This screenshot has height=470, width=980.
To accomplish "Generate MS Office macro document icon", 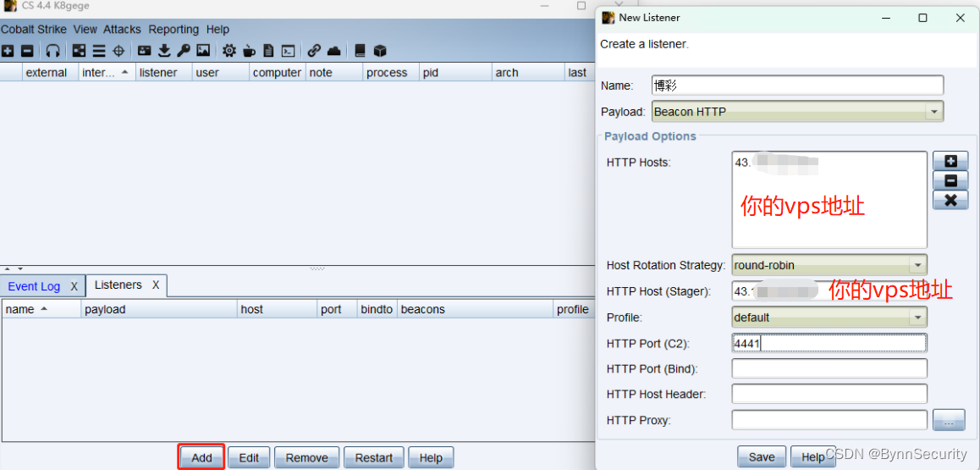I will (268, 51).
